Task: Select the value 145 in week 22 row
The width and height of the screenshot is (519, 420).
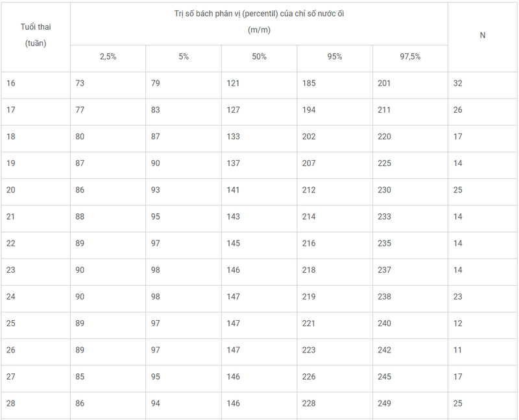Action: [x=234, y=243]
